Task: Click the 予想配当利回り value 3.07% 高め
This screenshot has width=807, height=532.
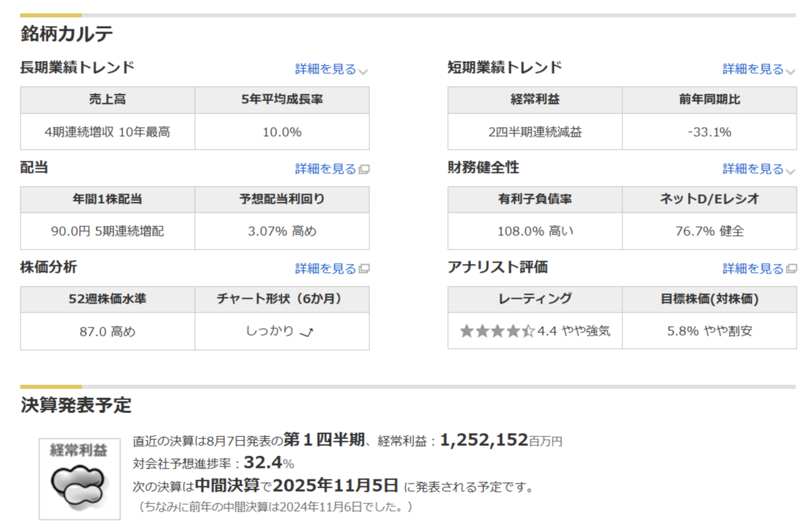Action: click(x=282, y=231)
